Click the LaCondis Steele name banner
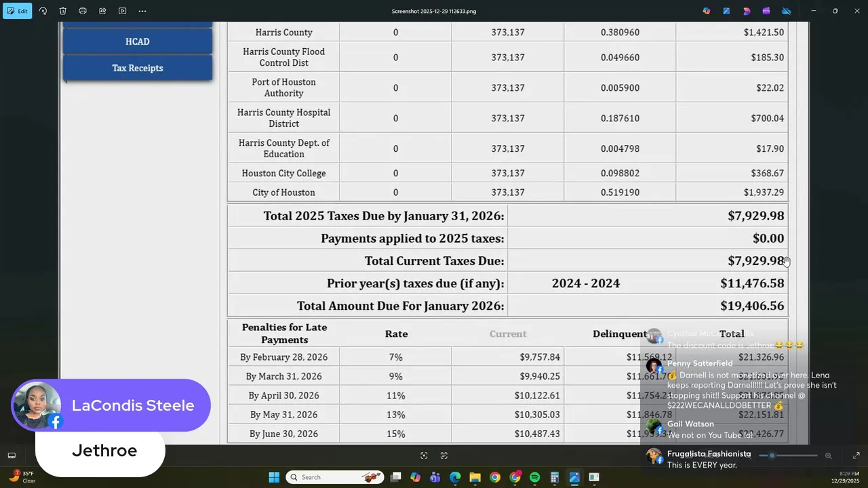 click(x=111, y=405)
